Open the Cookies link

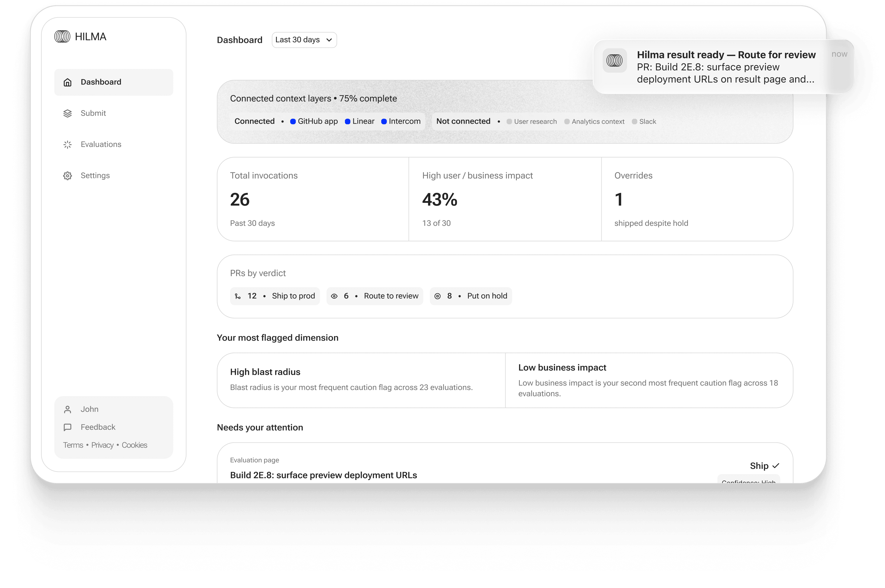pos(134,445)
